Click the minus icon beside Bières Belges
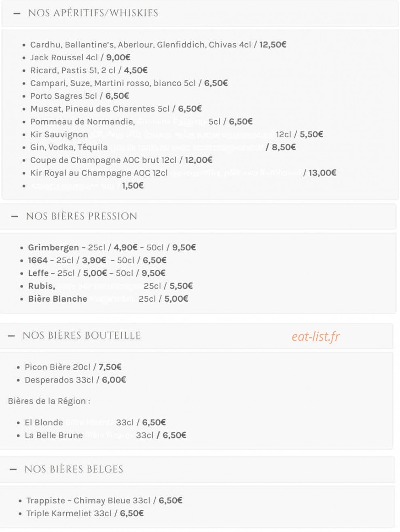This screenshot has width=400, height=532. click(x=13, y=470)
